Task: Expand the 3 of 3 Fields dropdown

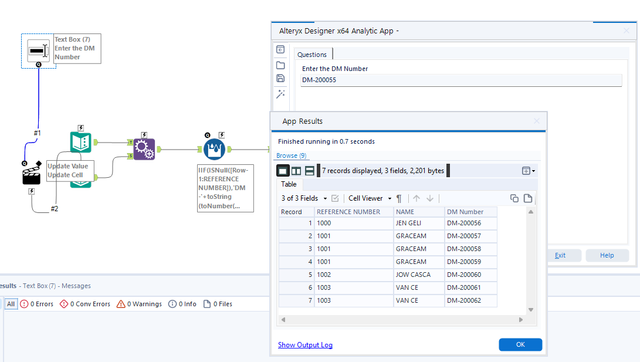Action: tap(325, 198)
